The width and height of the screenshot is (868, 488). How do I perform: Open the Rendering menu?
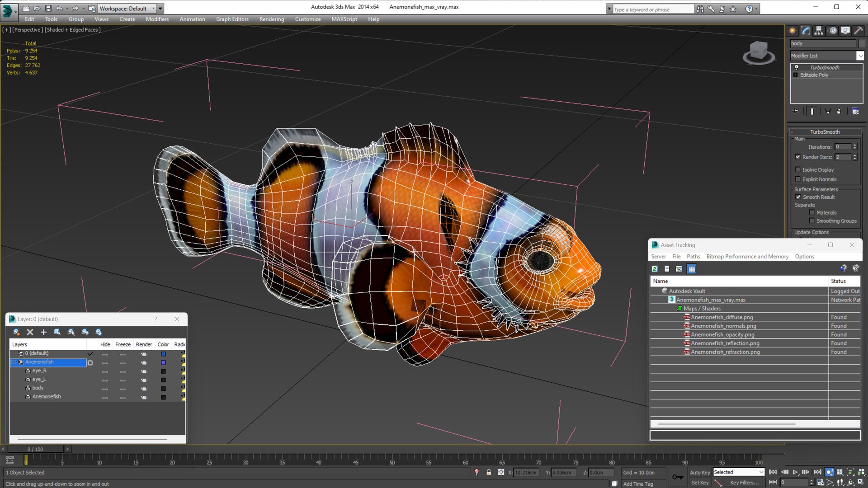pos(272,19)
